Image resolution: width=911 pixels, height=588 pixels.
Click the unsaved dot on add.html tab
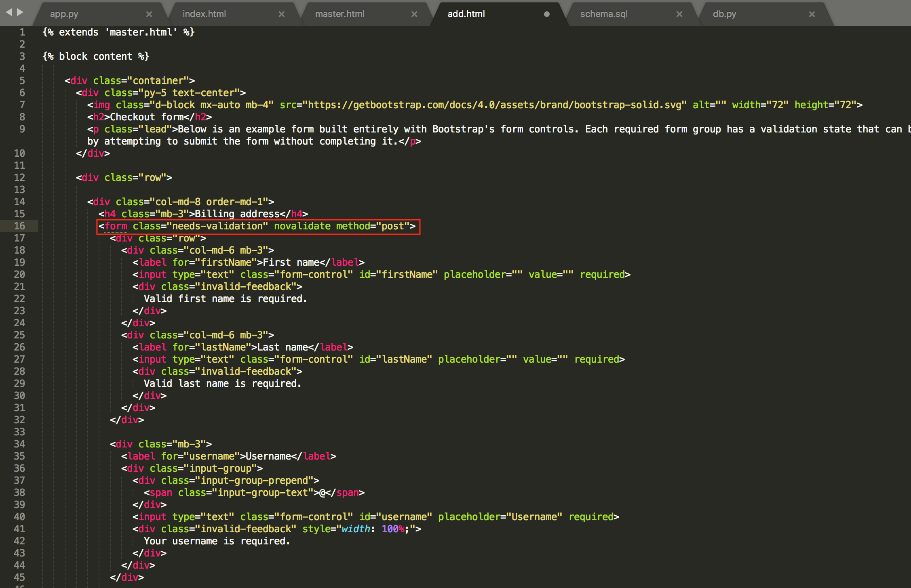pyautogui.click(x=546, y=14)
